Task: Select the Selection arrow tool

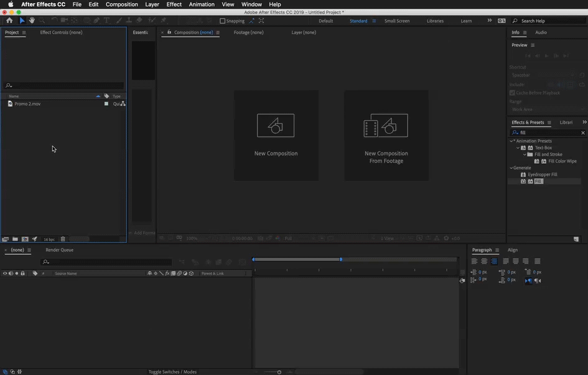Action: coord(22,21)
